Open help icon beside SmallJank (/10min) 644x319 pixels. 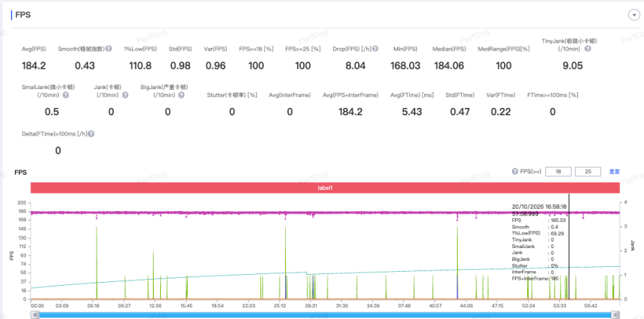65,95
